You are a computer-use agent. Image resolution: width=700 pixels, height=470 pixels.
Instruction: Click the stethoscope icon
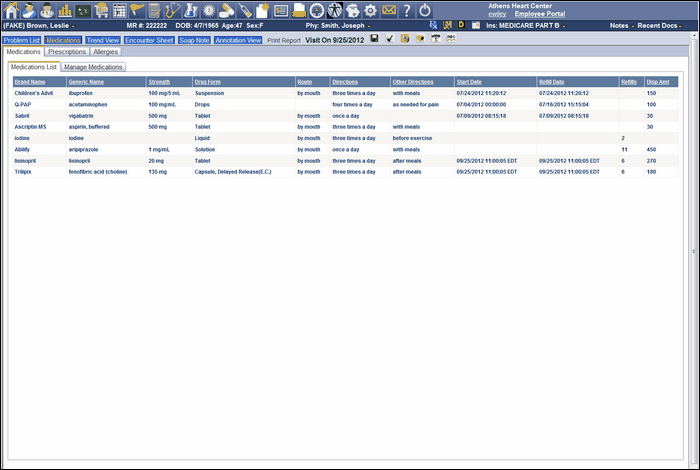[172, 10]
